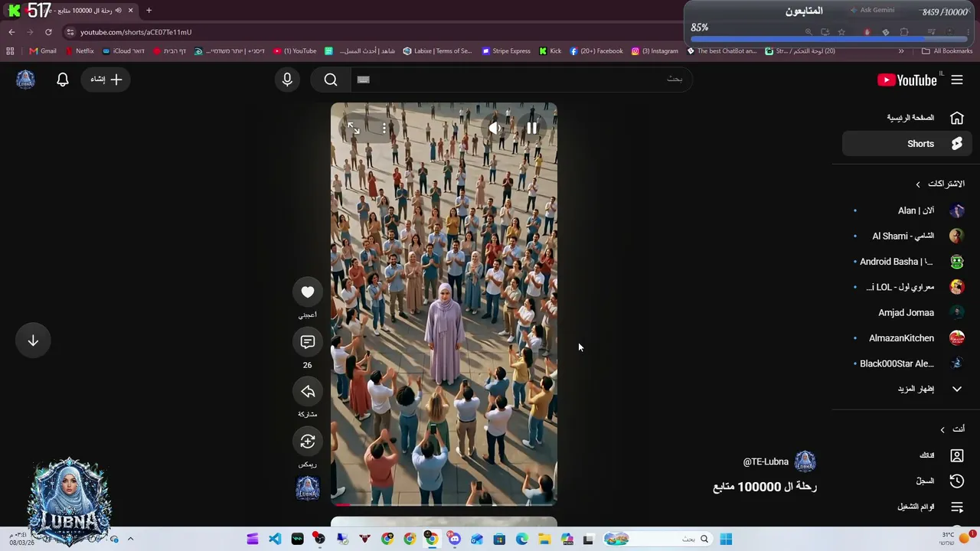
Task: Open Visual Studio Code from taskbar
Action: point(275,540)
